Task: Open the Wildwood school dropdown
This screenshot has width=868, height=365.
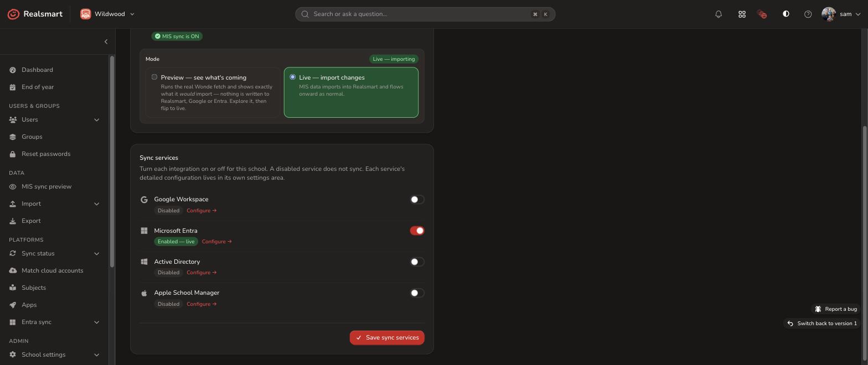Action: 107,14
